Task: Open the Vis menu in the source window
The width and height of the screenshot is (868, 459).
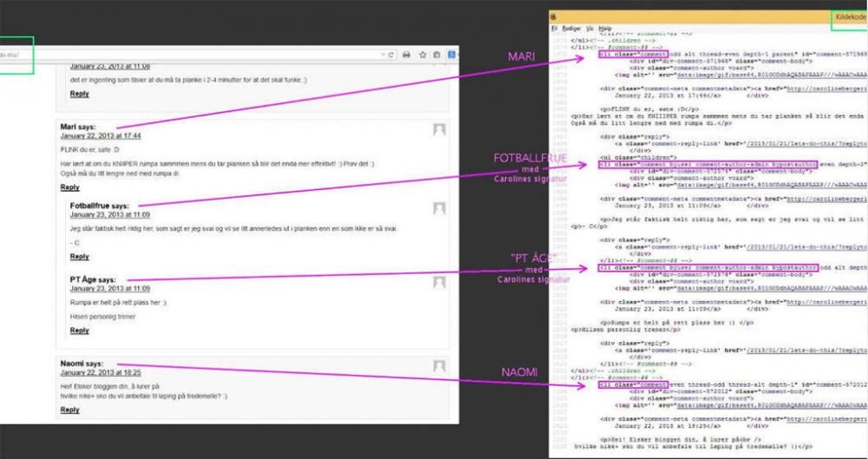Action: pyautogui.click(x=590, y=29)
